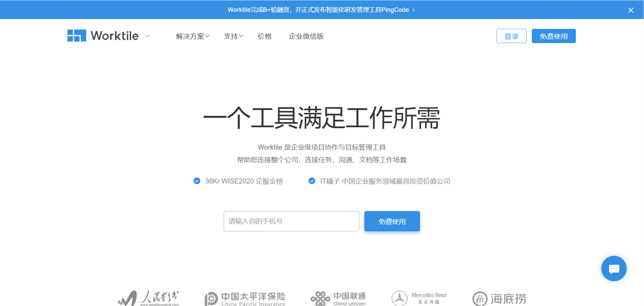644x306 pixels.
Task: Go to the 价格 page
Action: pyautogui.click(x=265, y=36)
